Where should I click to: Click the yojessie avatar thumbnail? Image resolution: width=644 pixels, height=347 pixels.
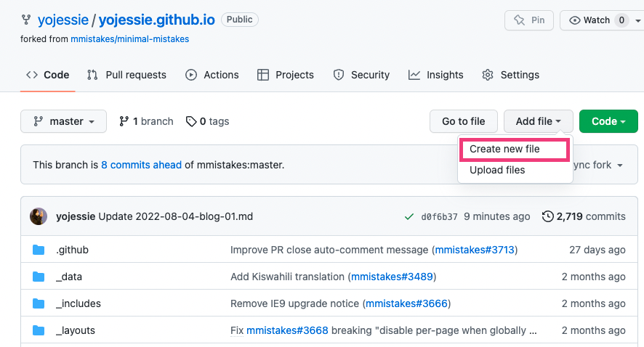tap(39, 216)
